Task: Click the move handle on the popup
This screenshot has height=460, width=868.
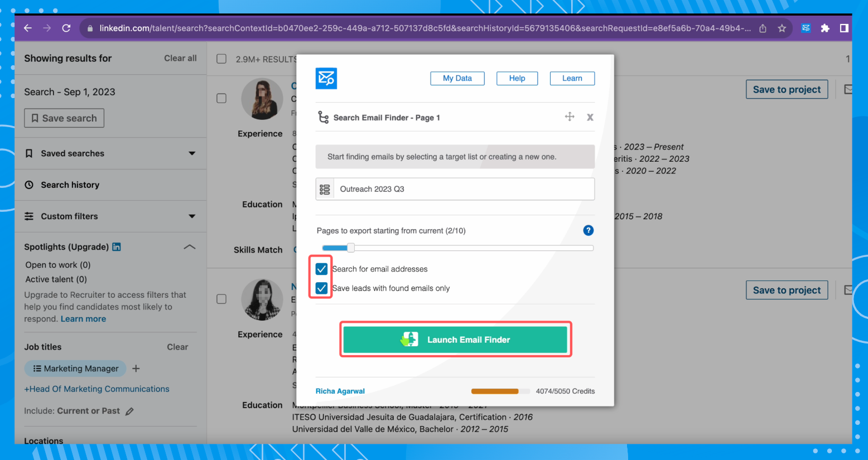Action: 570,117
